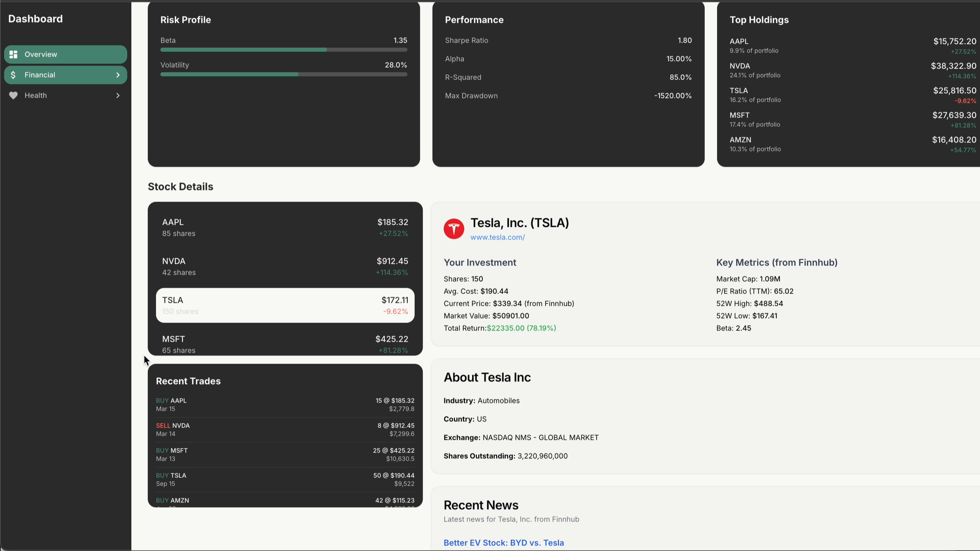
Task: Click the Health heart icon
Action: click(x=14, y=96)
